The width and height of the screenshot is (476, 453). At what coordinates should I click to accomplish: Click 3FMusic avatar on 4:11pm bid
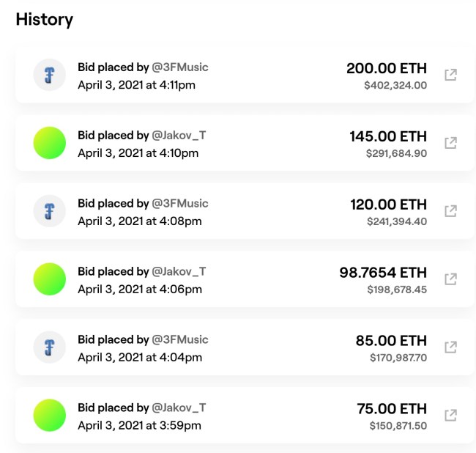[50, 75]
